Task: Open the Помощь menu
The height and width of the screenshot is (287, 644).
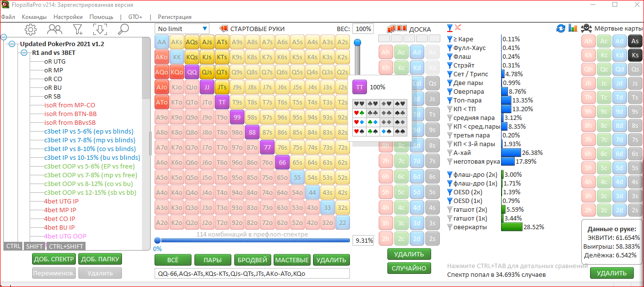Action: (x=101, y=17)
